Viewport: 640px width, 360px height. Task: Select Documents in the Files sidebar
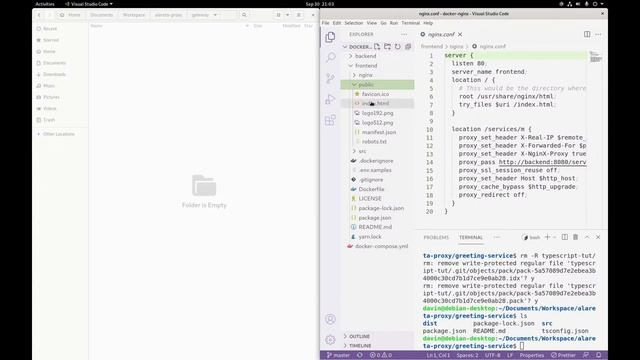(54, 63)
